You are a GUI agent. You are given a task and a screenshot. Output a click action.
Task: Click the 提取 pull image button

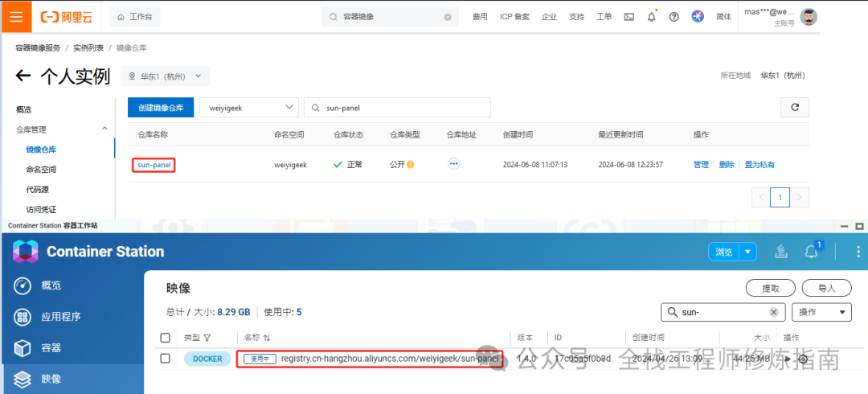(x=771, y=288)
